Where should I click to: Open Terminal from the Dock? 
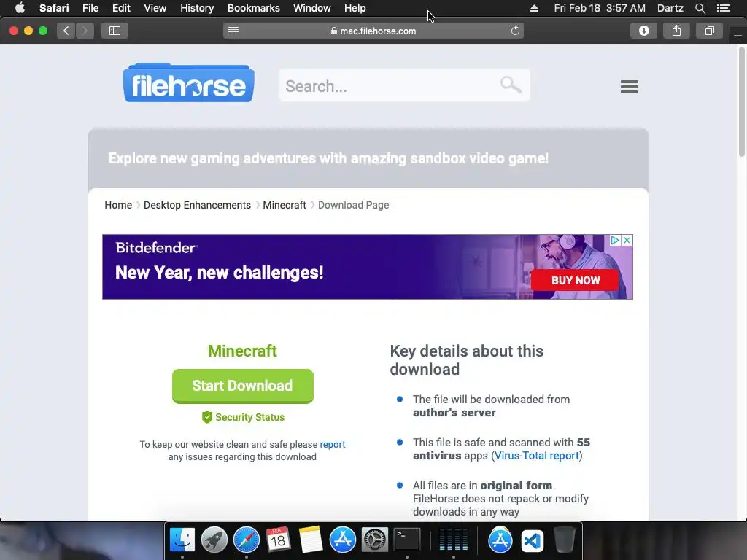407,540
